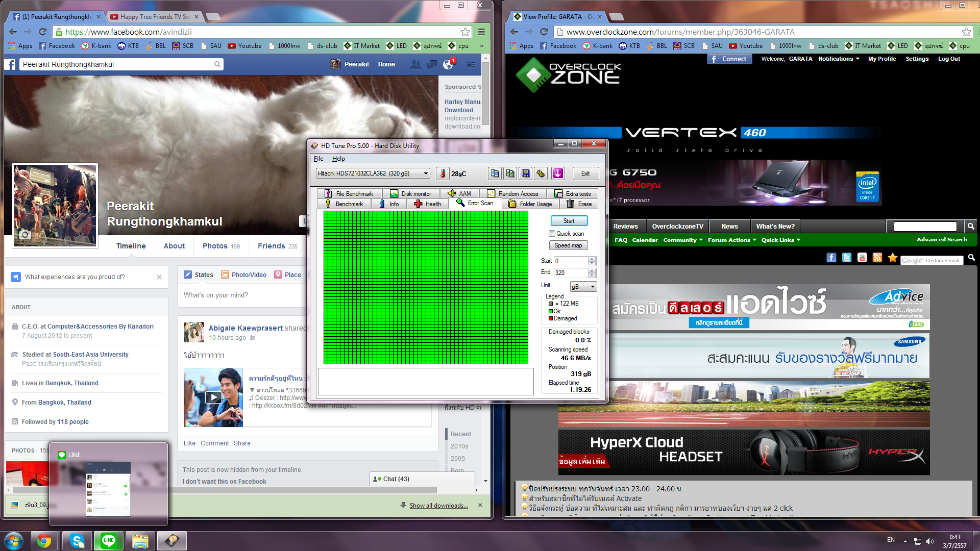Click Facebook globe notifications icon
Viewport: 980px width, 551px height.
[448, 64]
